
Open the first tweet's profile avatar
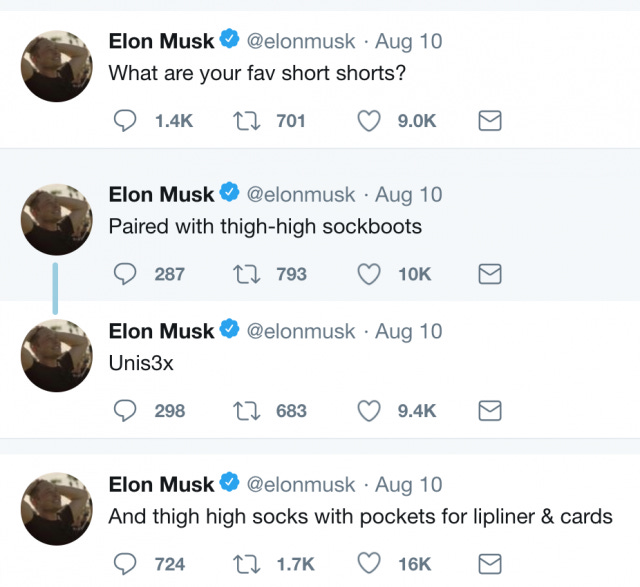(x=57, y=66)
